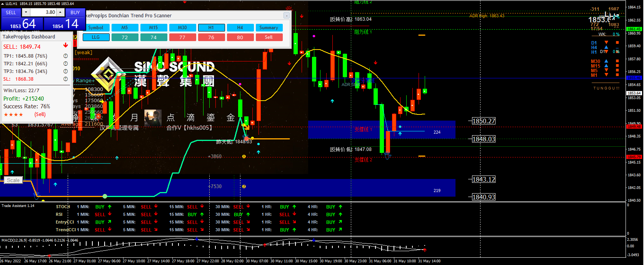The image size is (644, 265).
Task: Click the Success Rate: 76% line
Action: pyautogui.click(x=27, y=106)
